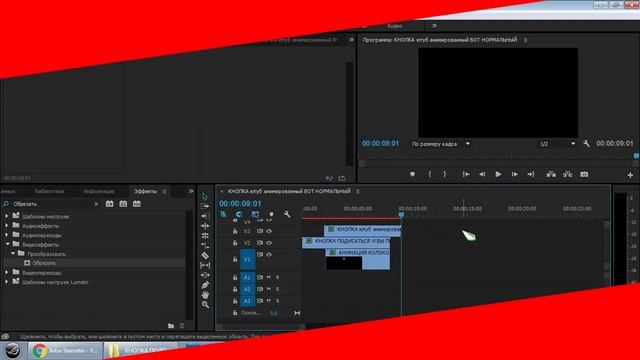The image size is (640, 360).
Task: Toggle nest-or-individual-clips insert mode
Action: pos(223,214)
